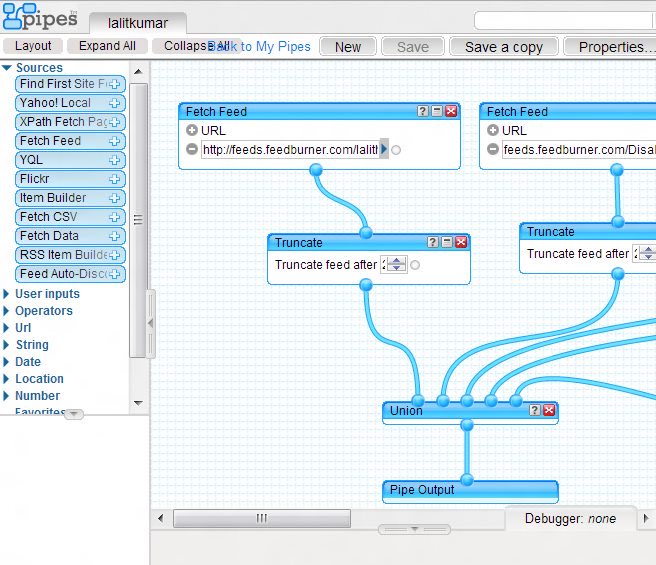The image size is (656, 565).
Task: Collapse the Sources category
Action: (x=7, y=68)
